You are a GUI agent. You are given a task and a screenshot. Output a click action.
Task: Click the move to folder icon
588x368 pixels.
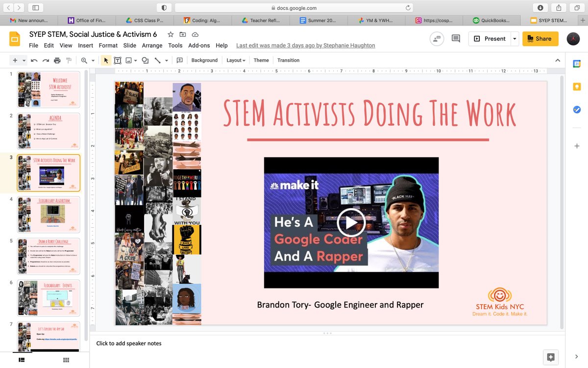(183, 34)
